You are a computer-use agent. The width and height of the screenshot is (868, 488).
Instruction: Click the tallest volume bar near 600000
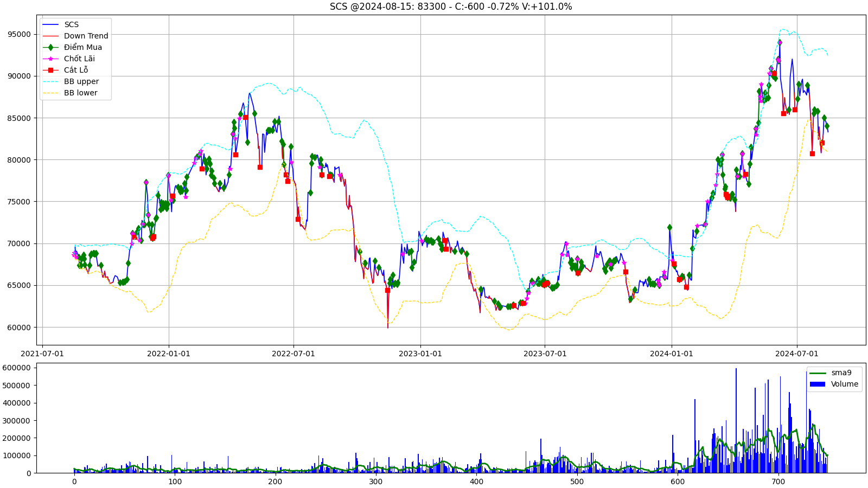(x=736, y=420)
